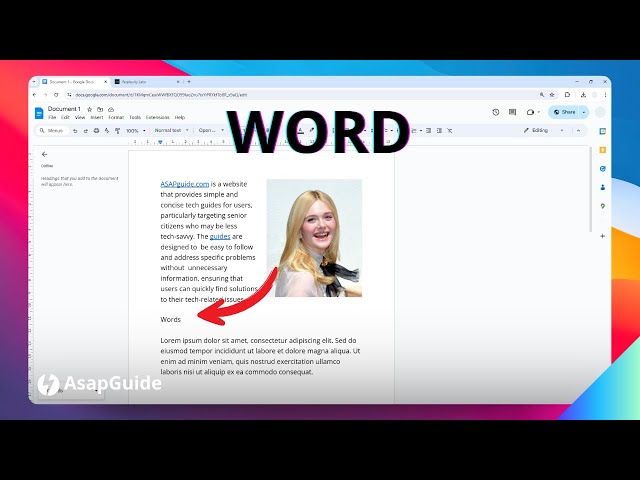The height and width of the screenshot is (480, 640).
Task: Open the File menu
Action: click(52, 118)
